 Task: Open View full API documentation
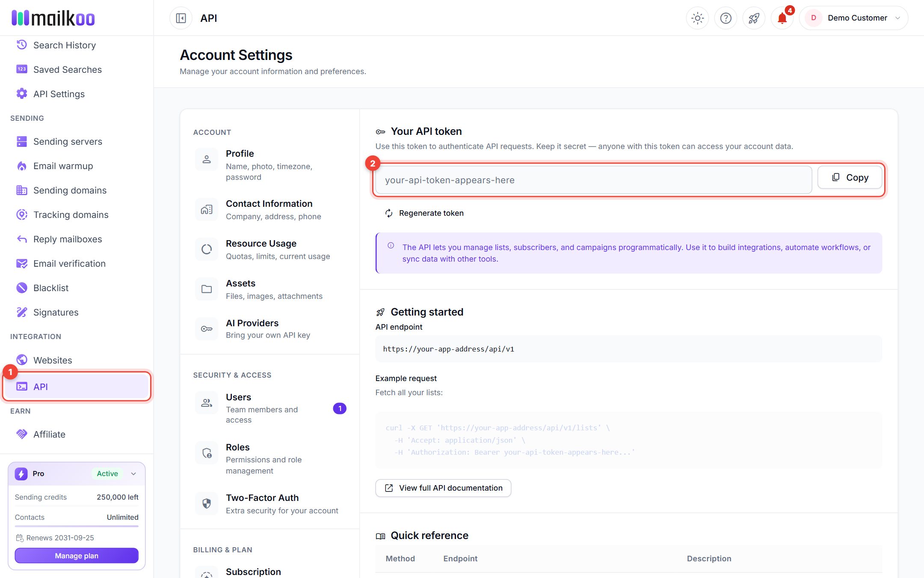click(443, 488)
